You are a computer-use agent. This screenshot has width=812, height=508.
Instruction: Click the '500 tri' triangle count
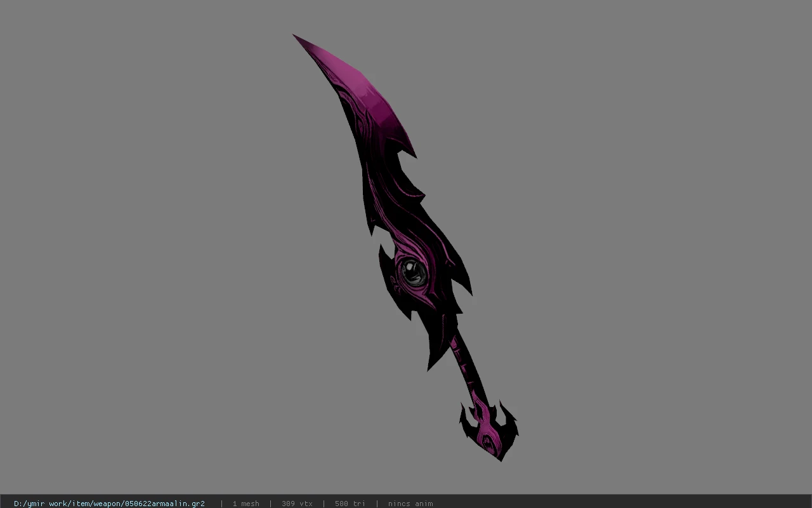click(x=350, y=504)
